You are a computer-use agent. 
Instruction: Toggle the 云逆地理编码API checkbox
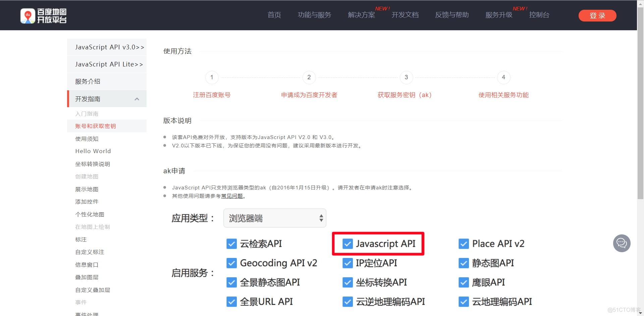pos(347,302)
